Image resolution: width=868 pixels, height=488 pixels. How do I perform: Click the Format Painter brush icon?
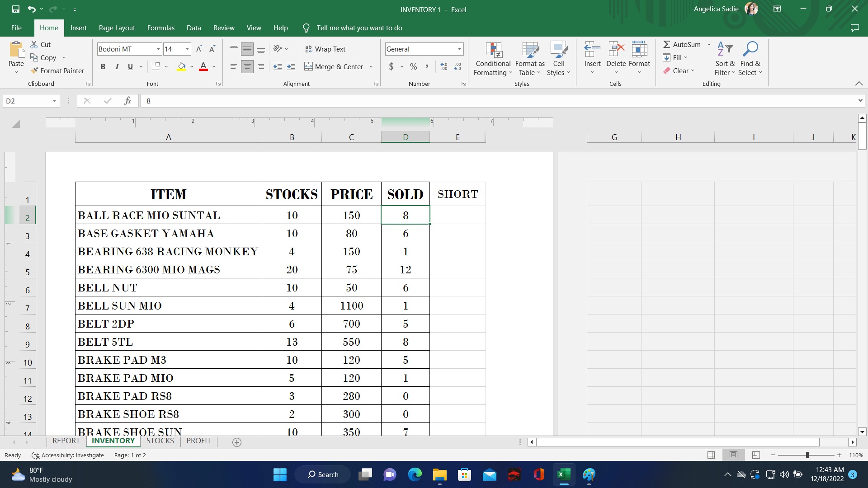34,71
